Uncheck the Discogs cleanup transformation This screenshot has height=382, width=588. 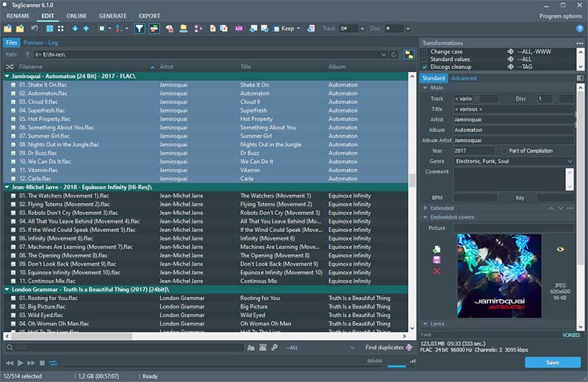point(425,67)
